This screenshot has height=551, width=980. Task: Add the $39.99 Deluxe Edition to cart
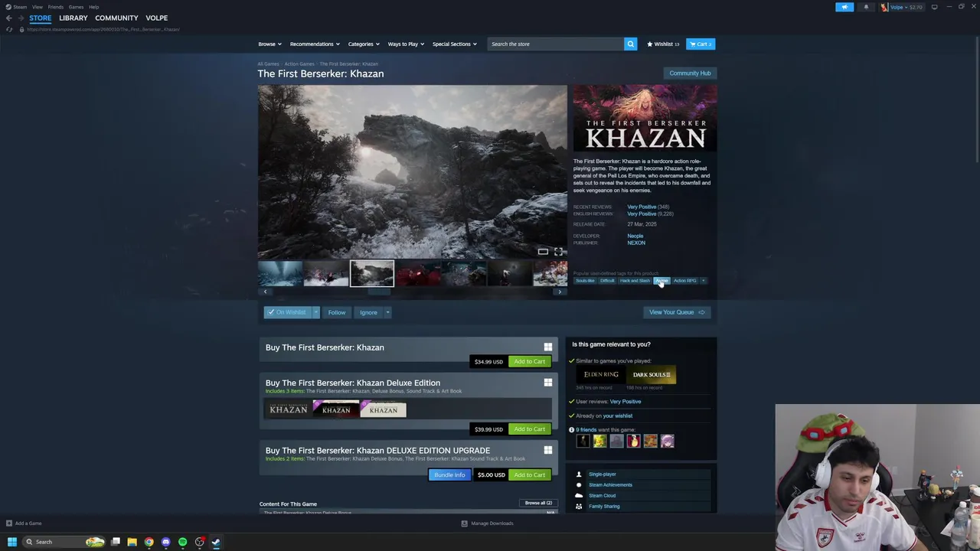click(x=529, y=429)
